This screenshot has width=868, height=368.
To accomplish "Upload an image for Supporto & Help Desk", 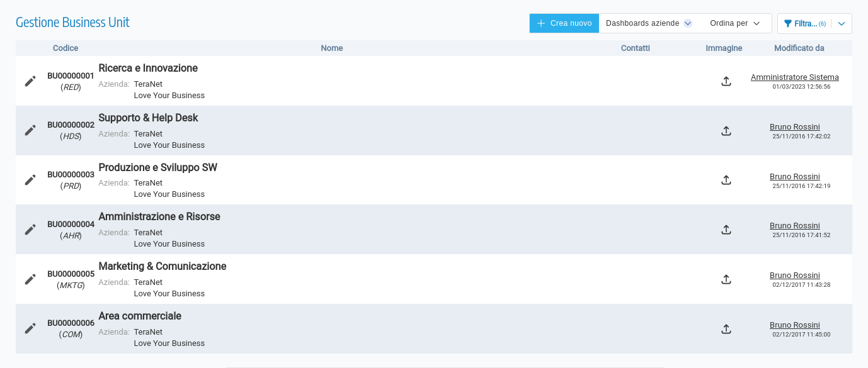I will [x=726, y=131].
